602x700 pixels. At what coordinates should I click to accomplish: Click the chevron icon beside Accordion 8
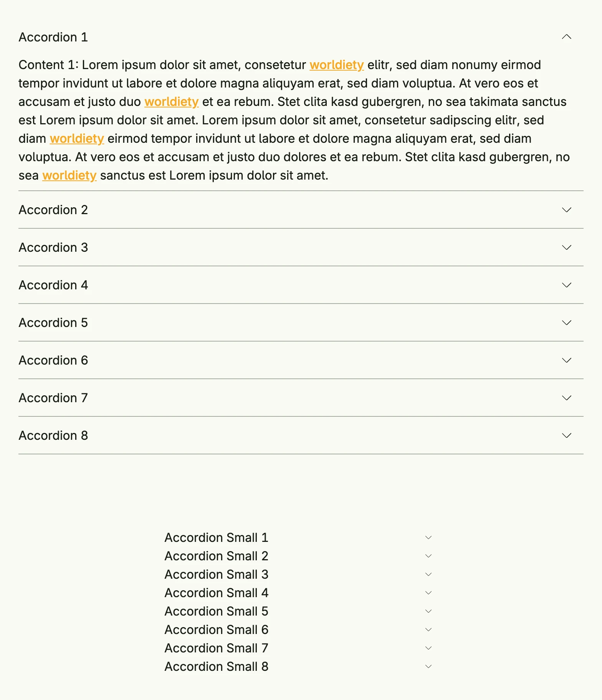(566, 435)
